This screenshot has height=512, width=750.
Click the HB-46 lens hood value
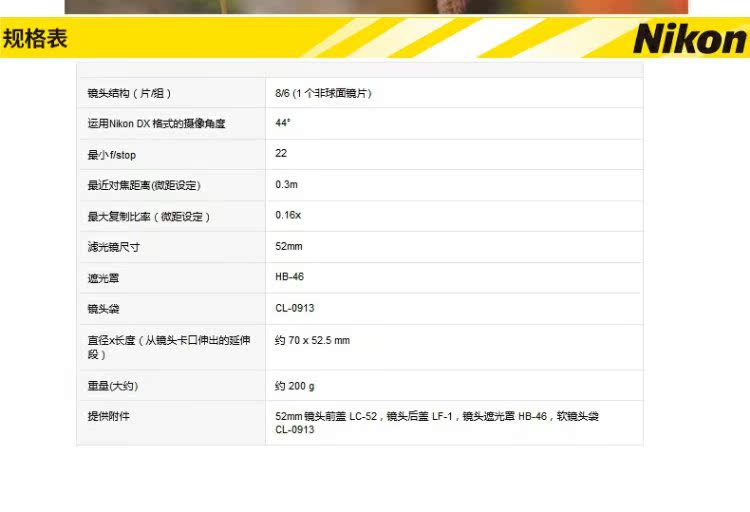289,277
